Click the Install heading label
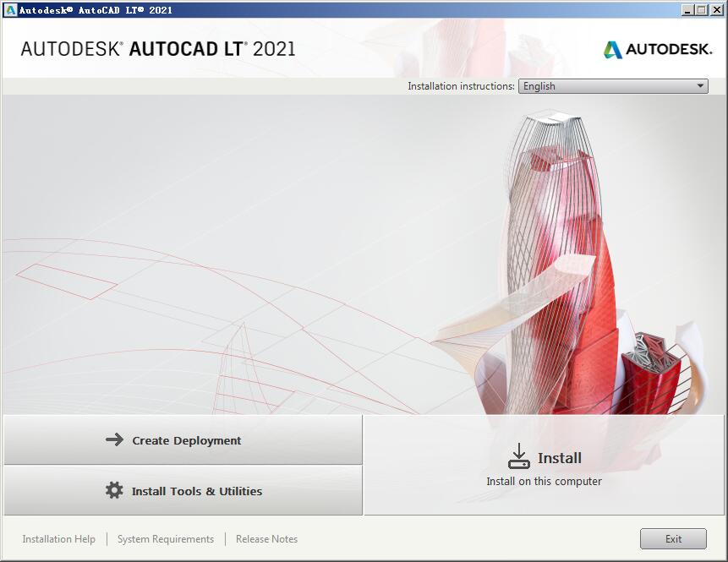 point(560,458)
